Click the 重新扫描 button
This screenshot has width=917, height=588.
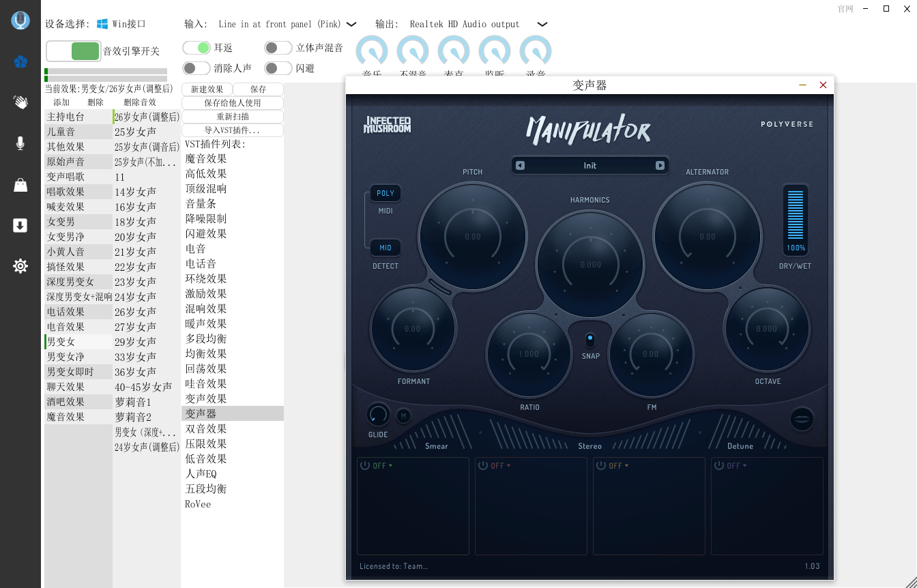coord(233,117)
